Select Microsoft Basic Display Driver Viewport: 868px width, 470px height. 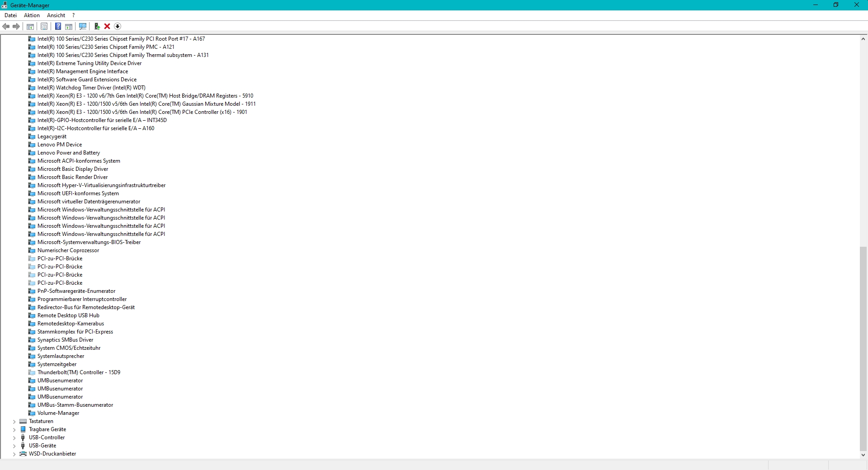(73, 169)
